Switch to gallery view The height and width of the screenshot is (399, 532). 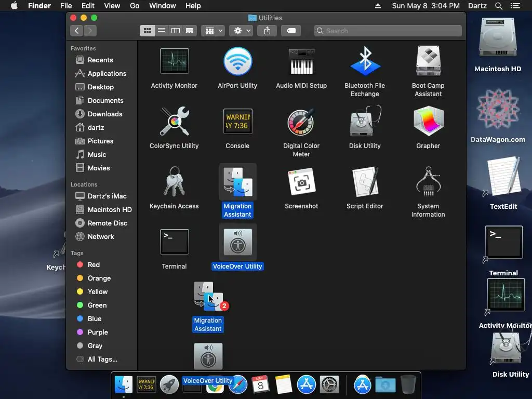point(190,31)
